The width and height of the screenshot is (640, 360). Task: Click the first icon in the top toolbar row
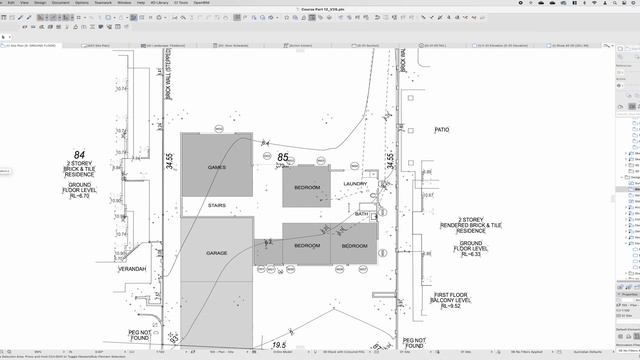click(4, 18)
